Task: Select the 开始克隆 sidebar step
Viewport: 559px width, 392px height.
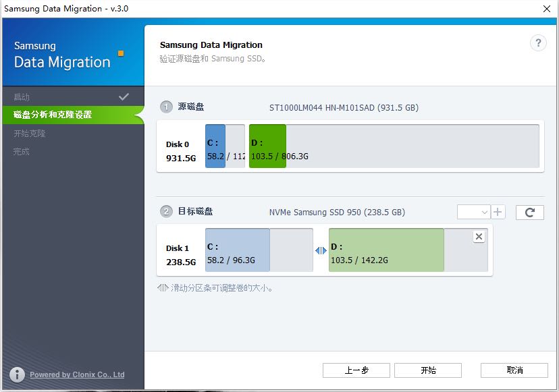Action: click(x=29, y=134)
